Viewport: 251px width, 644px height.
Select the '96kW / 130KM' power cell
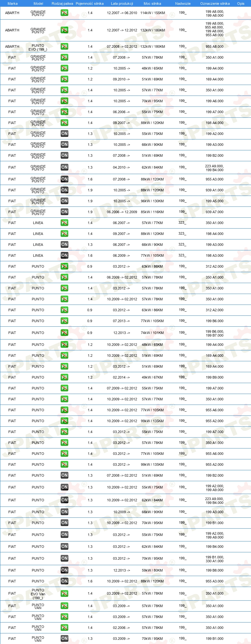[152, 201]
